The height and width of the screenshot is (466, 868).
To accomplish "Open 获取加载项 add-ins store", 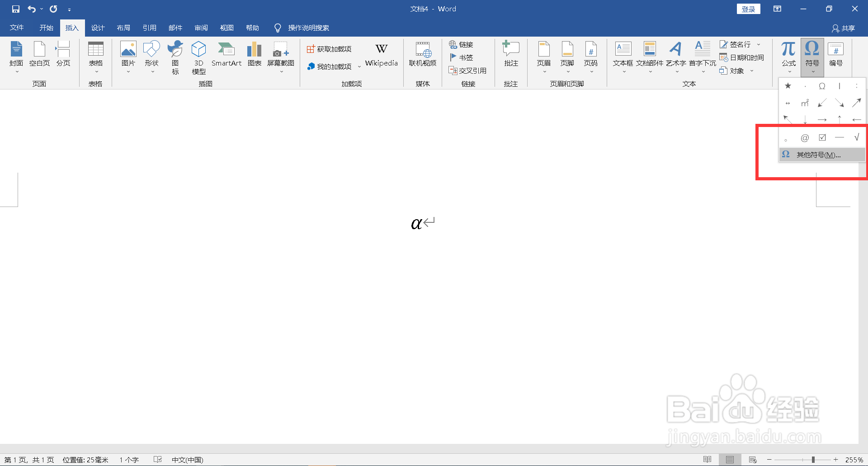I will (329, 49).
